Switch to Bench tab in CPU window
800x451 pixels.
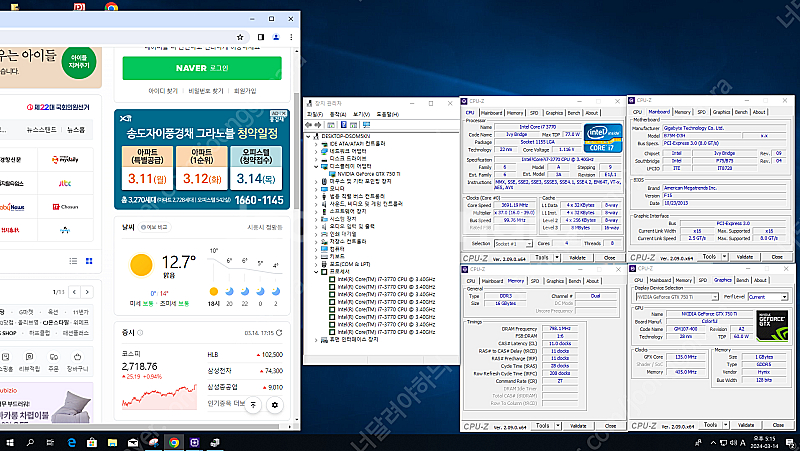[574, 113]
